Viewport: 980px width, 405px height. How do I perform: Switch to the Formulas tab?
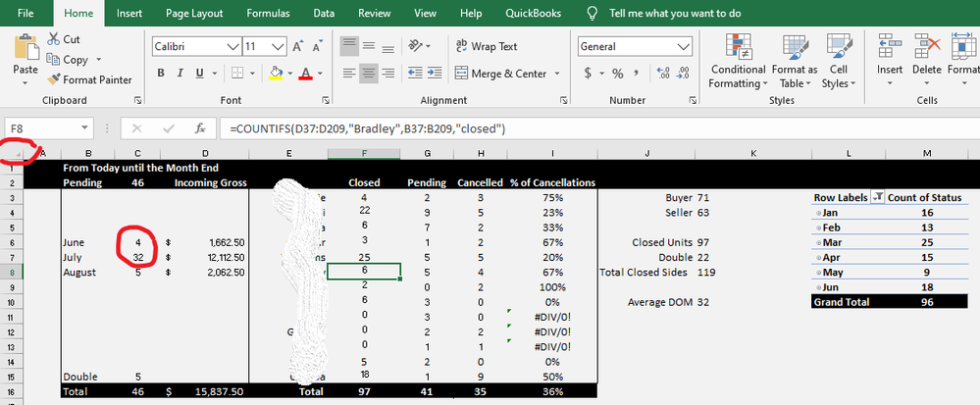tap(268, 13)
